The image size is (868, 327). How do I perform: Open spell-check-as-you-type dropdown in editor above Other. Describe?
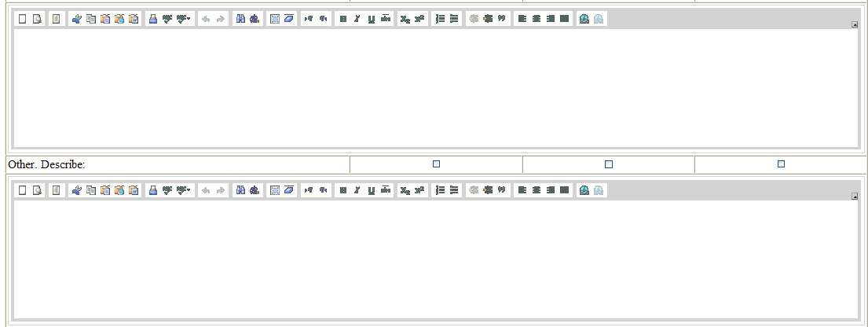pyautogui.click(x=184, y=19)
